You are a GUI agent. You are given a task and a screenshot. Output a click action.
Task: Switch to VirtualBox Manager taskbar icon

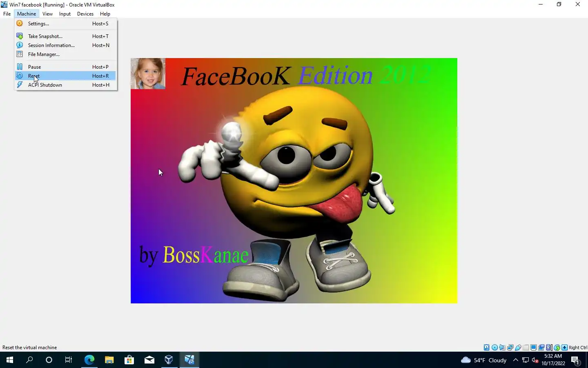tap(169, 360)
